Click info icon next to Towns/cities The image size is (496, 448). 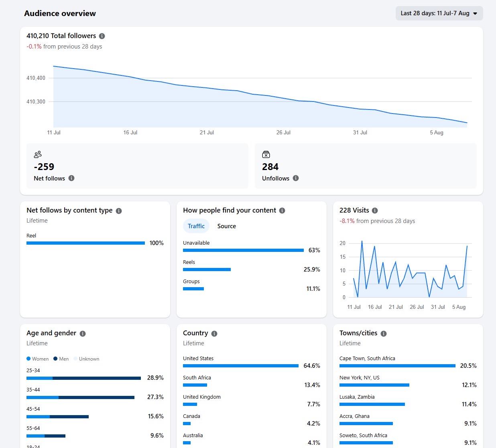tap(384, 334)
